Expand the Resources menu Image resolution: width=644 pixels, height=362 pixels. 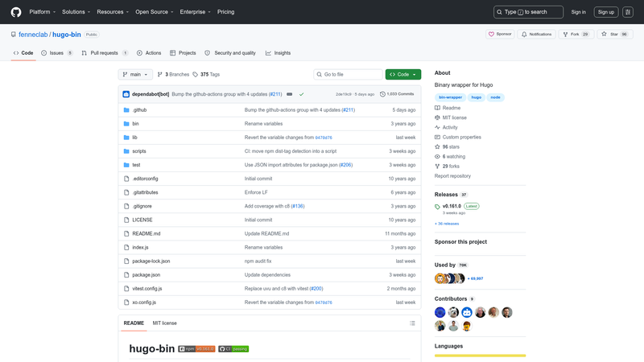pyautogui.click(x=113, y=12)
